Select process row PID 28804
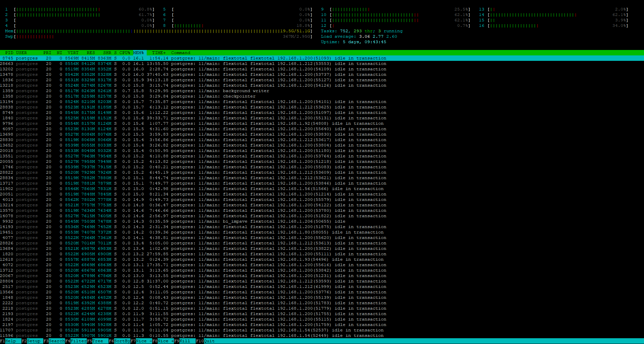 (x=322, y=281)
